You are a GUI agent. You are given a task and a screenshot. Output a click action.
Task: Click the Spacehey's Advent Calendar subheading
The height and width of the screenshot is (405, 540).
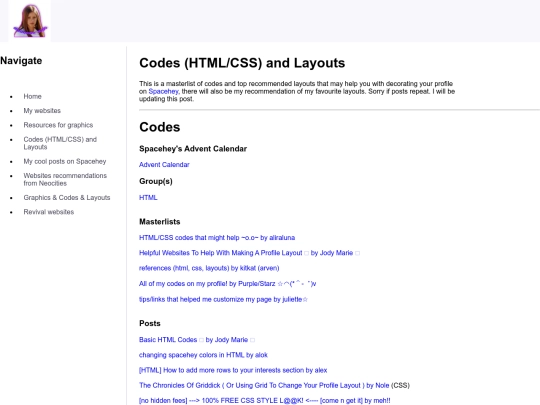193,149
